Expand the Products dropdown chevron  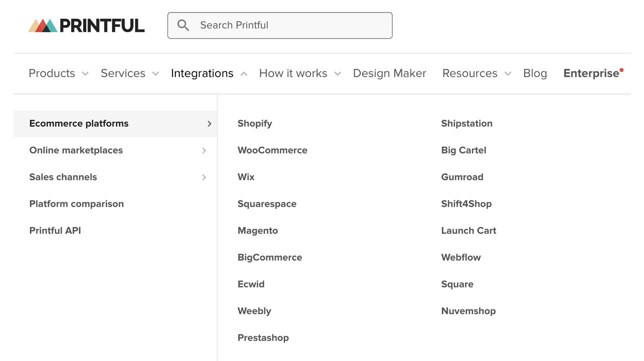(85, 74)
